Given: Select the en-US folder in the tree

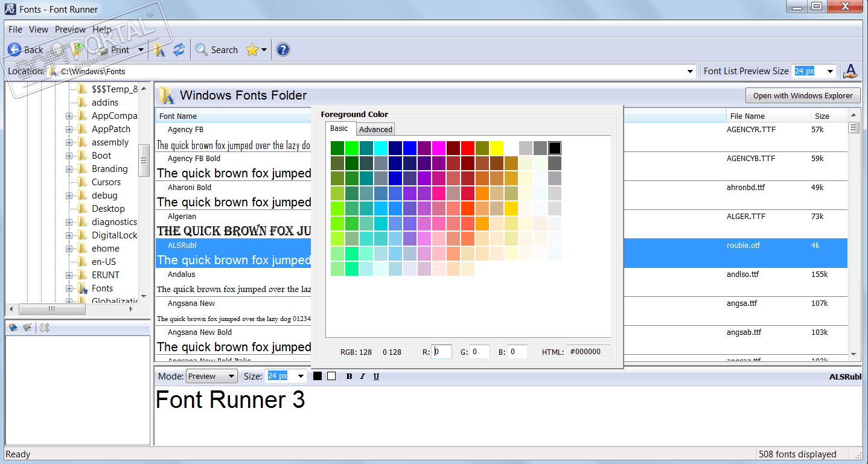Looking at the screenshot, I should [104, 262].
